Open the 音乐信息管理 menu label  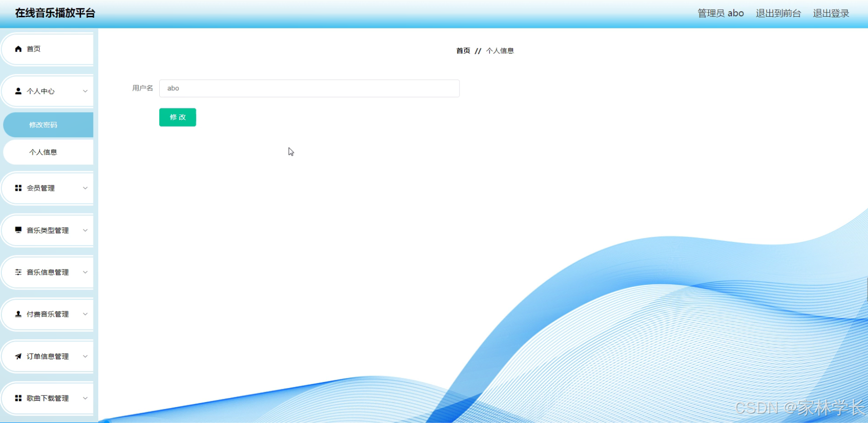click(x=47, y=272)
